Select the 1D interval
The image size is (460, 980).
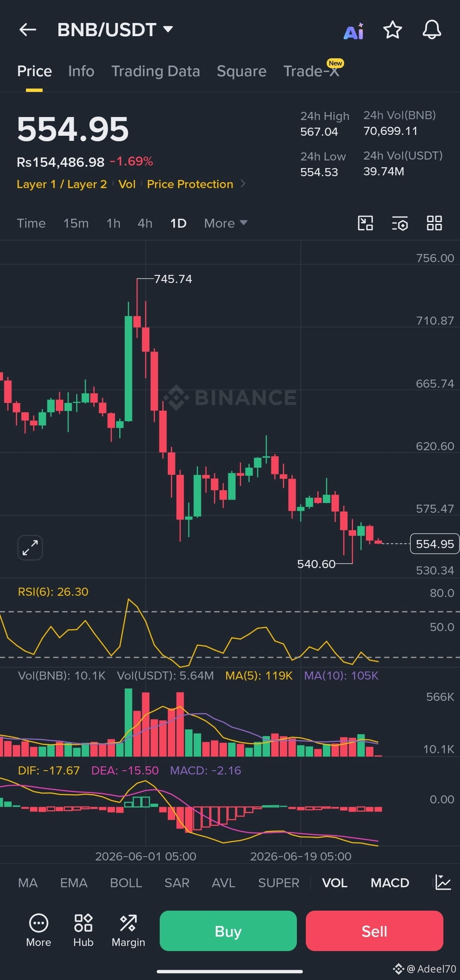pos(178,223)
